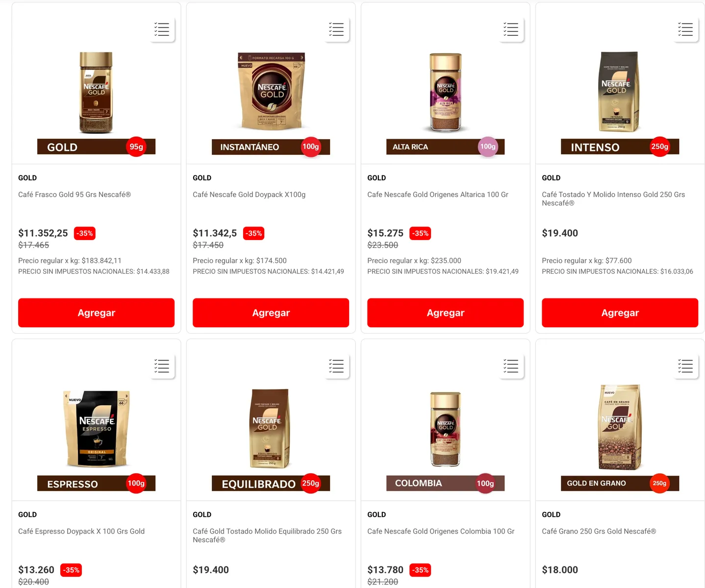The image size is (705, 588).
Task: Open list icon on Café Frasco Gold 95 Grs card
Action: coord(162,29)
